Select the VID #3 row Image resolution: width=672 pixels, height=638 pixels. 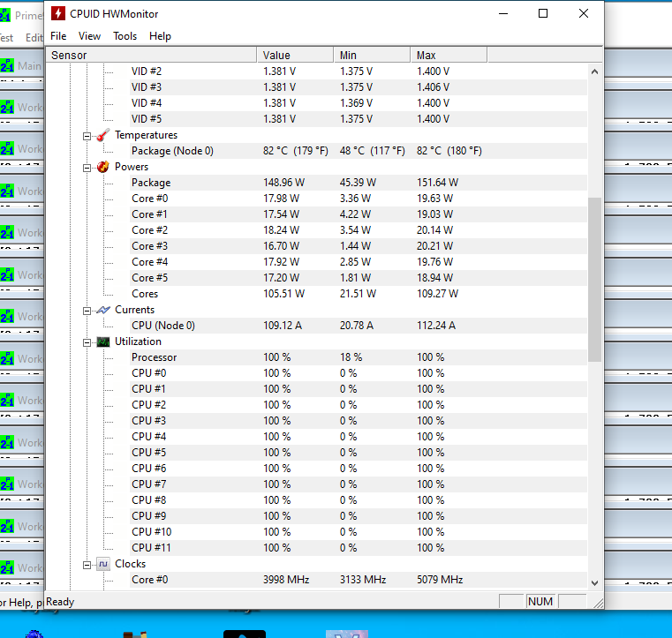coord(359,87)
